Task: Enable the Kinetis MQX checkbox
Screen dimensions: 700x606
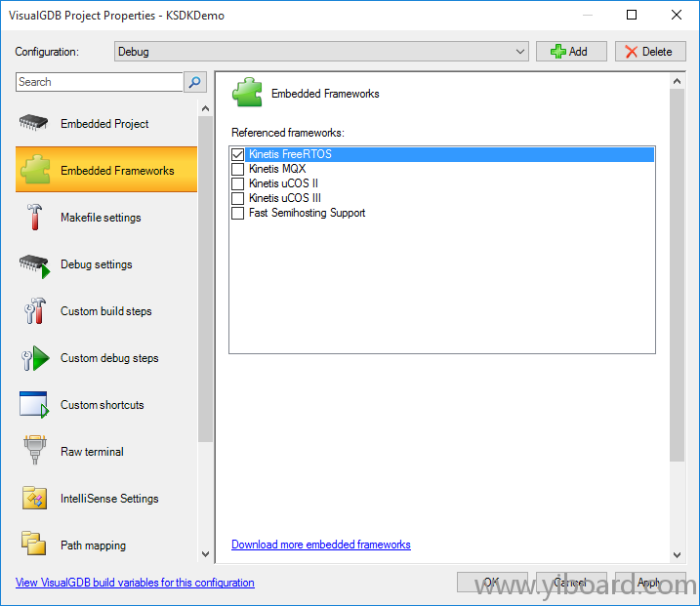Action: (237, 169)
